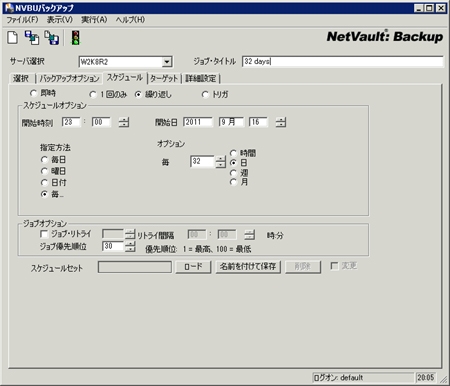Click the 20:05 clock in status bar

pyautogui.click(x=426, y=378)
